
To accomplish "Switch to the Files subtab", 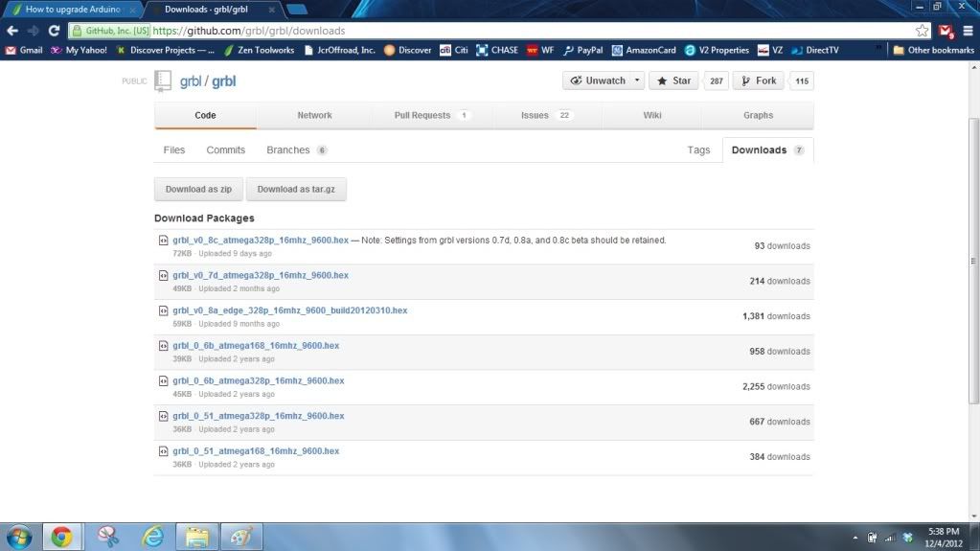I will point(174,150).
